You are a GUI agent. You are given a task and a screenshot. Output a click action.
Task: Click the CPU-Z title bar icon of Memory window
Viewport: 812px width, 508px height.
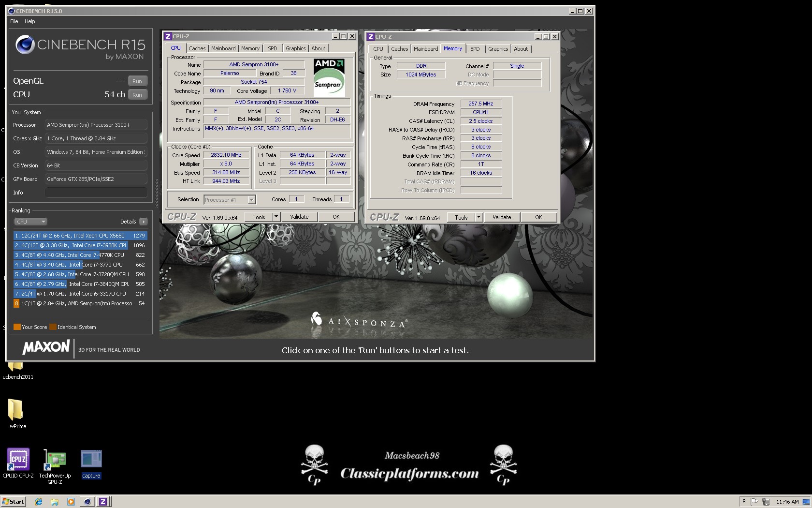[370, 37]
